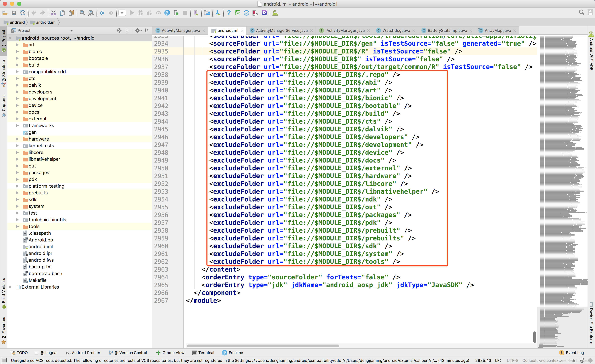Viewport: 595px width, 364px height.
Task: Select android.ipr in project tree
Action: click(x=40, y=253)
